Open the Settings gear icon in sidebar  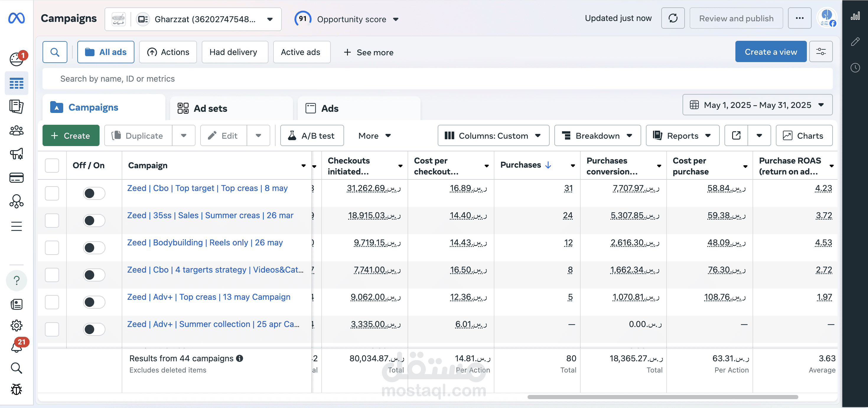click(x=16, y=326)
